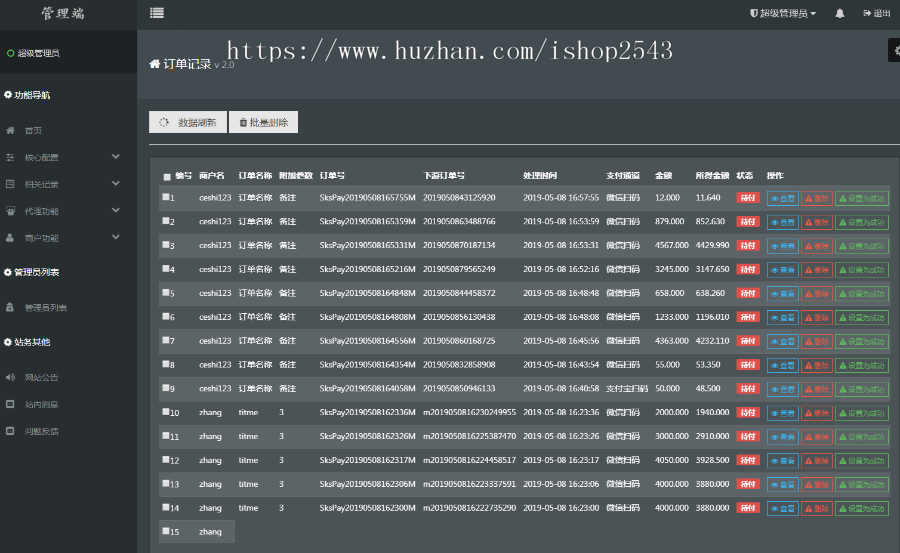
Task: Select the checkbox for order row 10
Action: (x=166, y=412)
